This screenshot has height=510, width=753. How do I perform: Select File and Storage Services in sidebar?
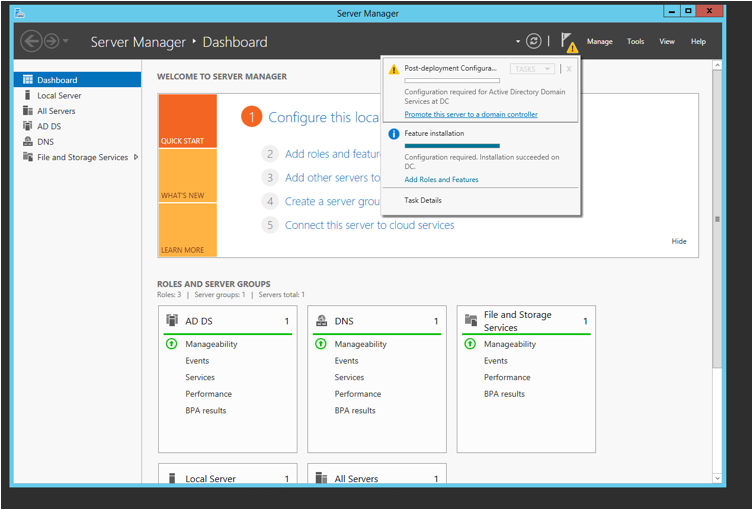[x=77, y=157]
